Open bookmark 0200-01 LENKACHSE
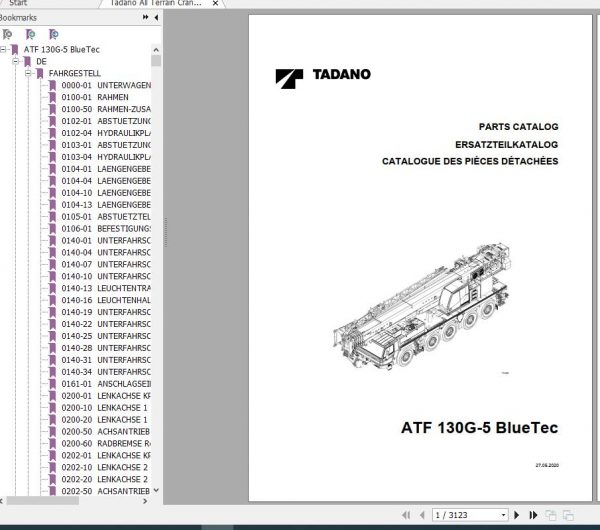This screenshot has width=600, height=530. [x=106, y=396]
